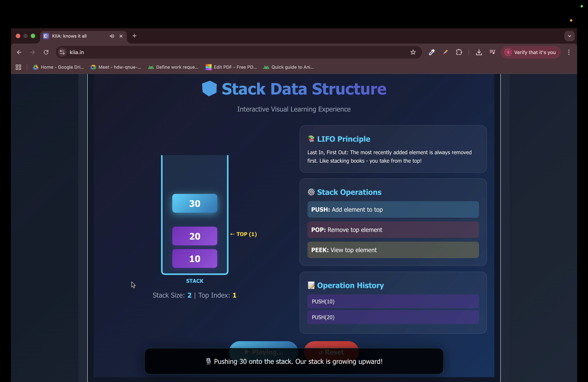Image resolution: width=588 pixels, height=382 pixels.
Task: Open the Extensions puzzle icon
Action: point(459,52)
